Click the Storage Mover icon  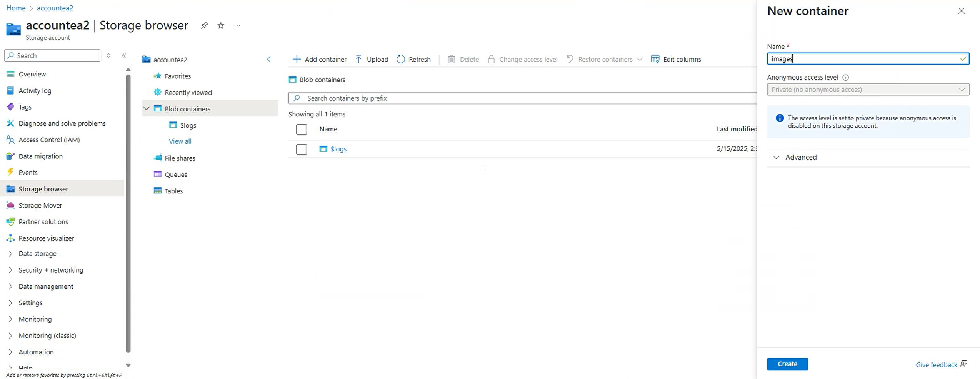(10, 206)
